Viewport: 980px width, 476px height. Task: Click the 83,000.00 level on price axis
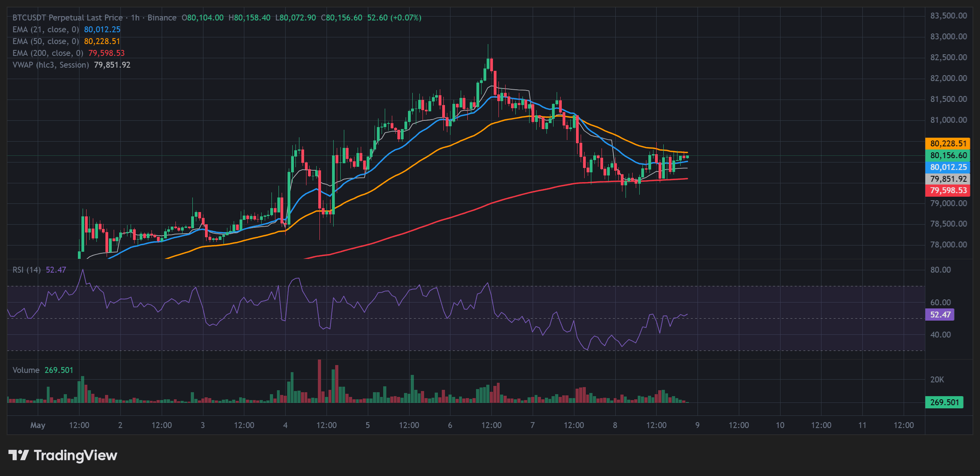tap(949, 37)
